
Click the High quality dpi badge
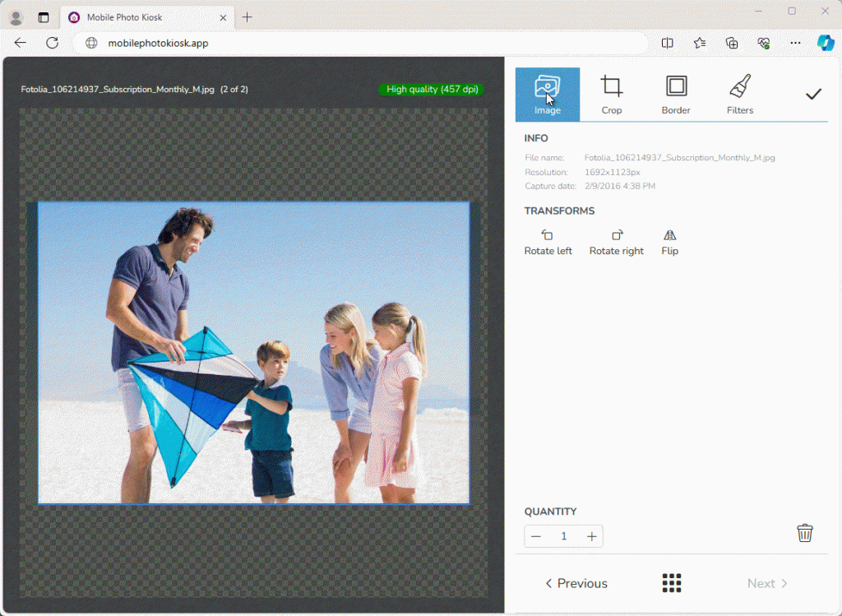(x=431, y=89)
